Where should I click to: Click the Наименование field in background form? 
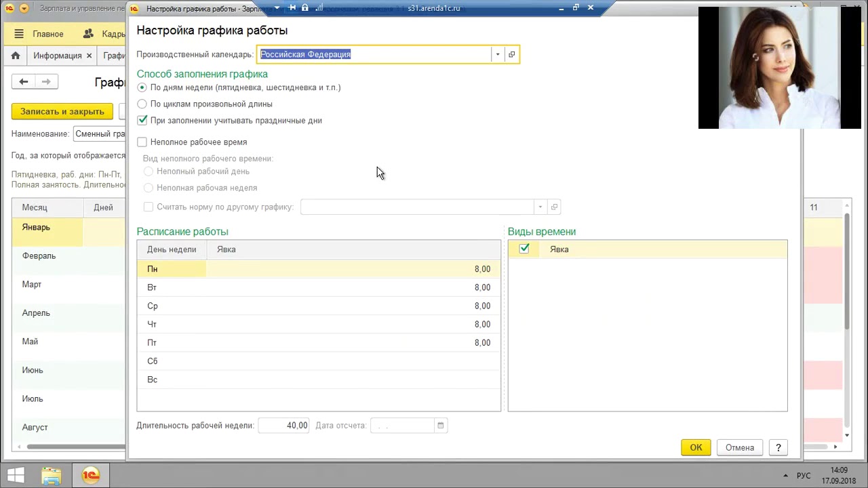click(99, 134)
